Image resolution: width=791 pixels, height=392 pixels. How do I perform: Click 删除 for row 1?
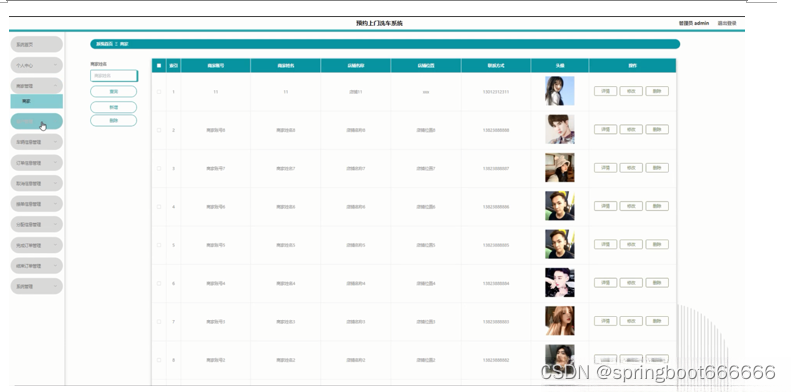click(657, 91)
